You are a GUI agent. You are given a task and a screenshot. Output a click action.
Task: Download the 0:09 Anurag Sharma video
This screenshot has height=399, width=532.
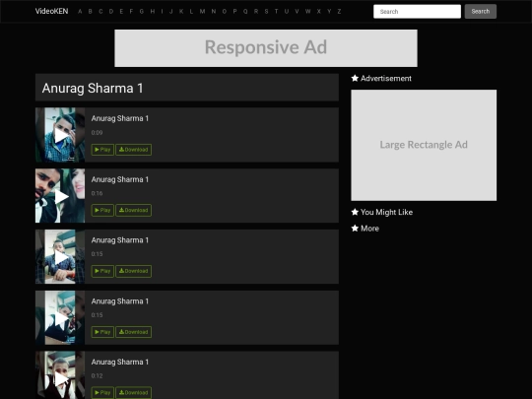pos(134,150)
